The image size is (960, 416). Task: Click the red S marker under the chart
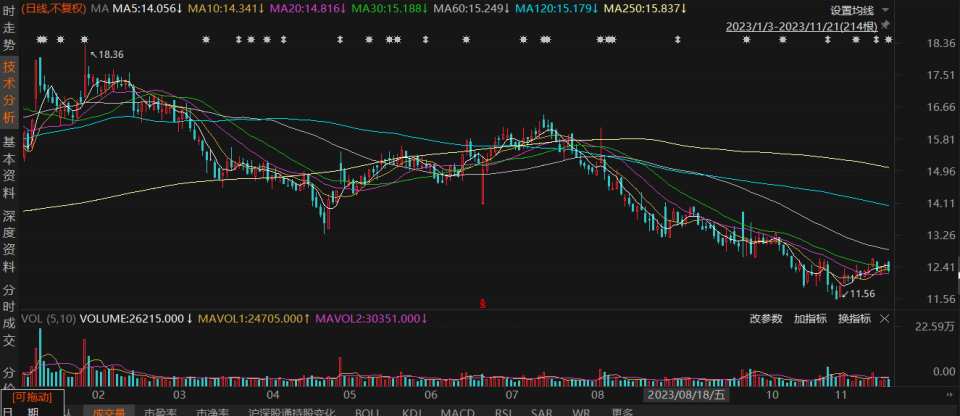coord(482,303)
